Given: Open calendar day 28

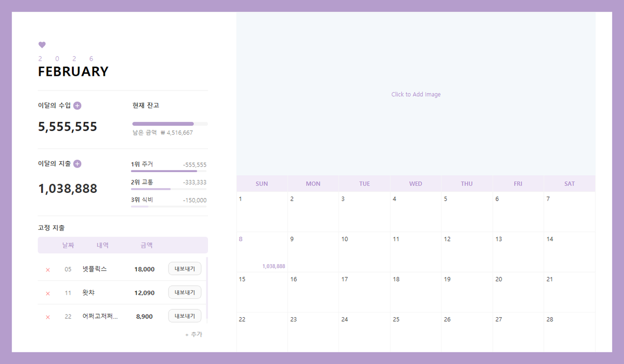Looking at the screenshot, I should tap(569, 332).
